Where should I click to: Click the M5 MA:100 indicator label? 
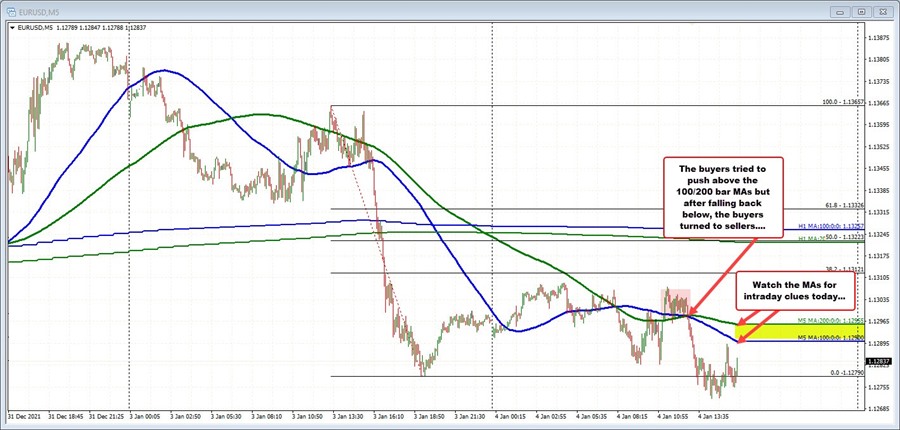pos(832,338)
